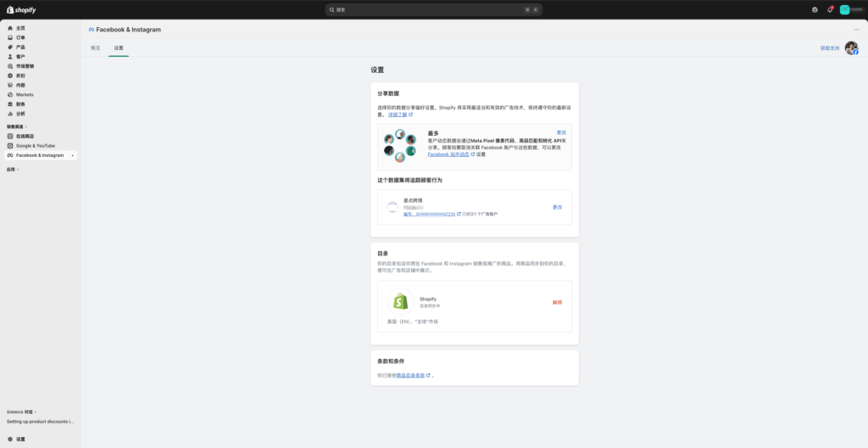Click the 目录同步中 status text

click(x=430, y=306)
